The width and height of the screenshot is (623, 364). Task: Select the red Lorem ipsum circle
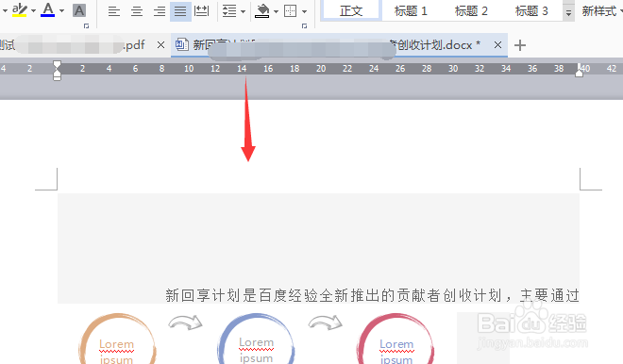[396, 339]
